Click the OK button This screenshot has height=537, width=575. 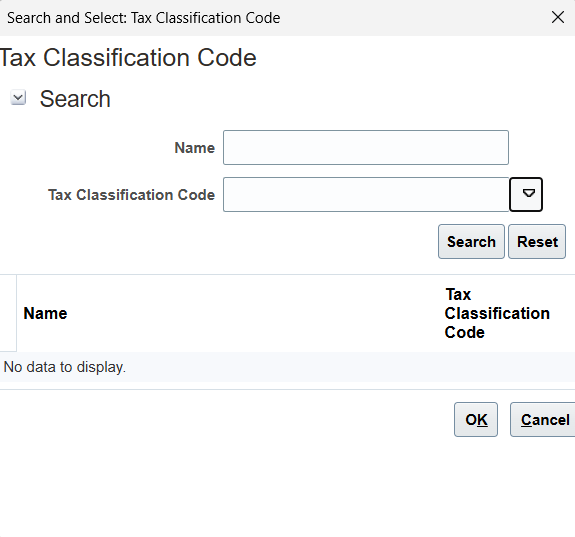pyautogui.click(x=476, y=420)
